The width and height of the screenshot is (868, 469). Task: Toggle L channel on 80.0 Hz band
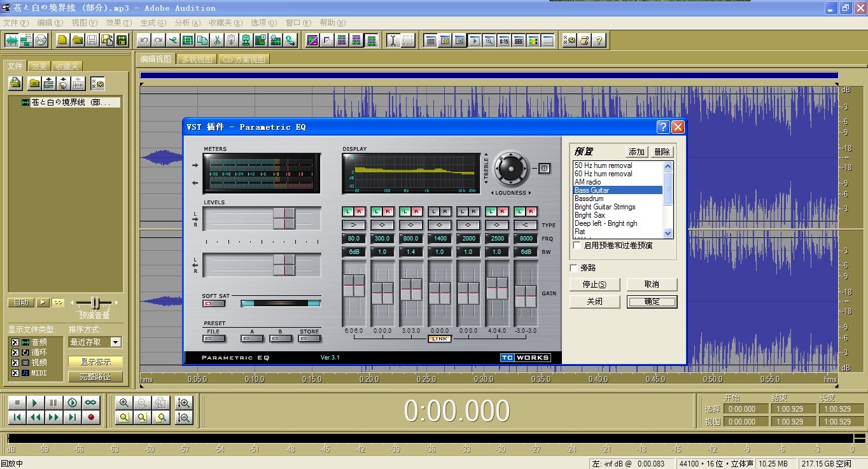coord(347,211)
